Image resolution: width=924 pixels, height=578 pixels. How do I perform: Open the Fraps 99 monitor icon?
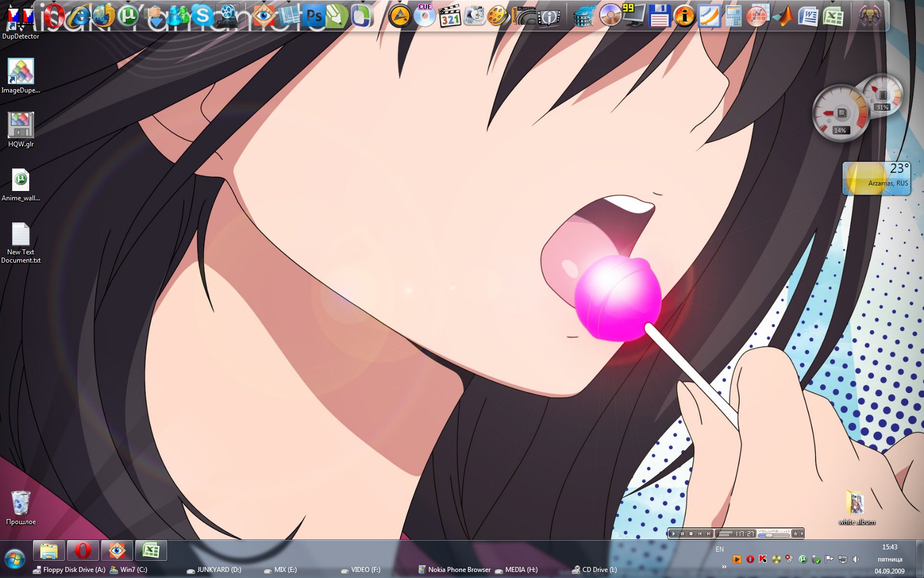pos(634,15)
